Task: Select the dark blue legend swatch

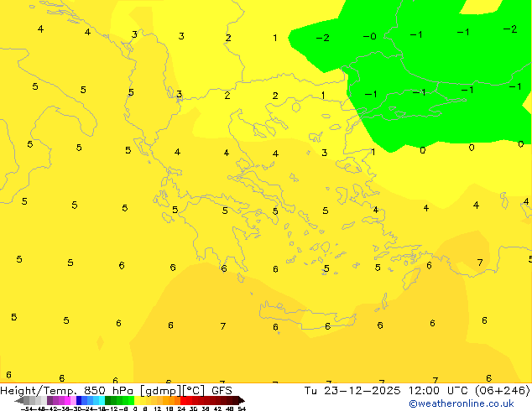Action: (x=79, y=401)
